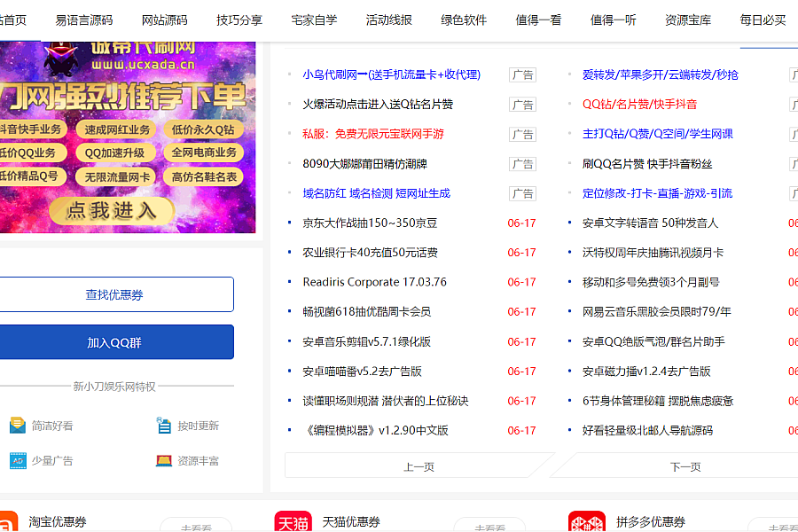The height and width of the screenshot is (532, 798).
Task: Click the 资源丰富 laptop icon
Action: point(164,461)
